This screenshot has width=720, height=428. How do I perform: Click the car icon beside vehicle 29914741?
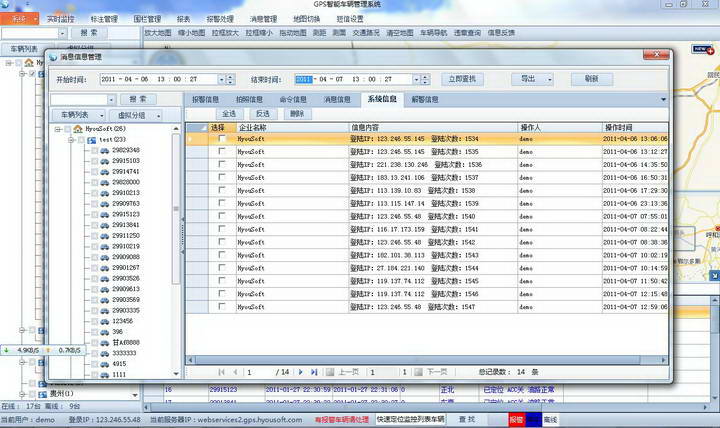[x=105, y=172]
